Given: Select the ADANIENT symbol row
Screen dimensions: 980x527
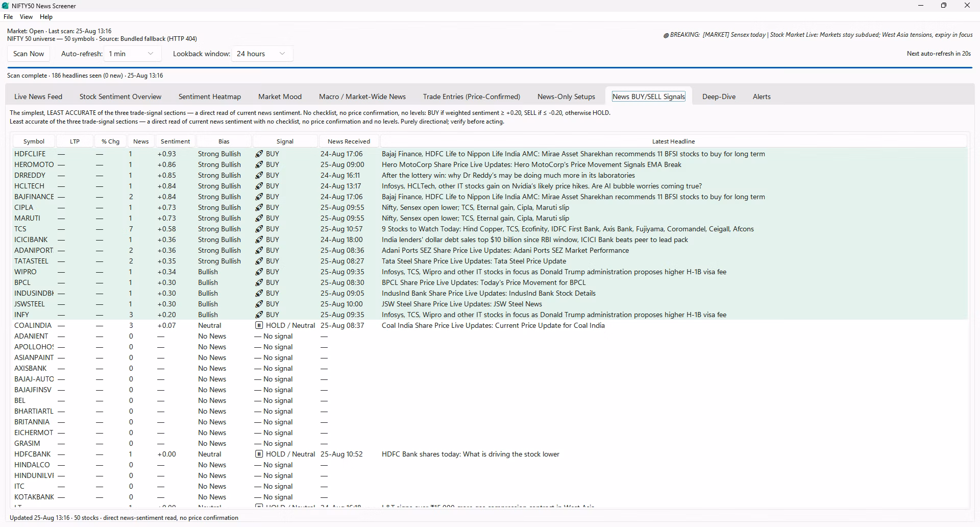Looking at the screenshot, I should 490,336.
